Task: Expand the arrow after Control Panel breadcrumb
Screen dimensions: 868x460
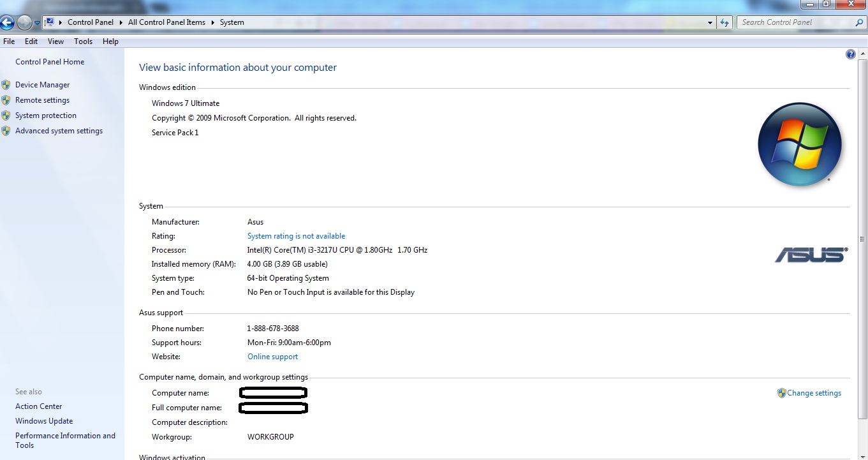Action: 121,22
